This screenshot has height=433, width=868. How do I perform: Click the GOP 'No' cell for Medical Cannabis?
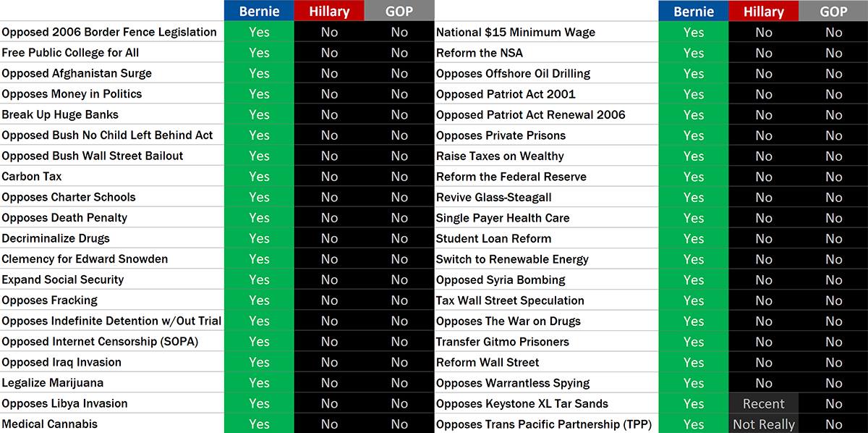[399, 424]
